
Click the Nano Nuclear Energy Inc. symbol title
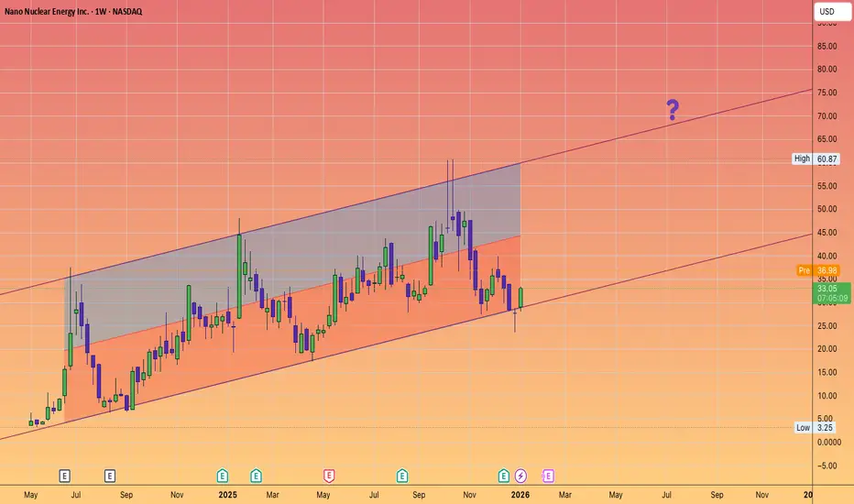tap(73, 11)
